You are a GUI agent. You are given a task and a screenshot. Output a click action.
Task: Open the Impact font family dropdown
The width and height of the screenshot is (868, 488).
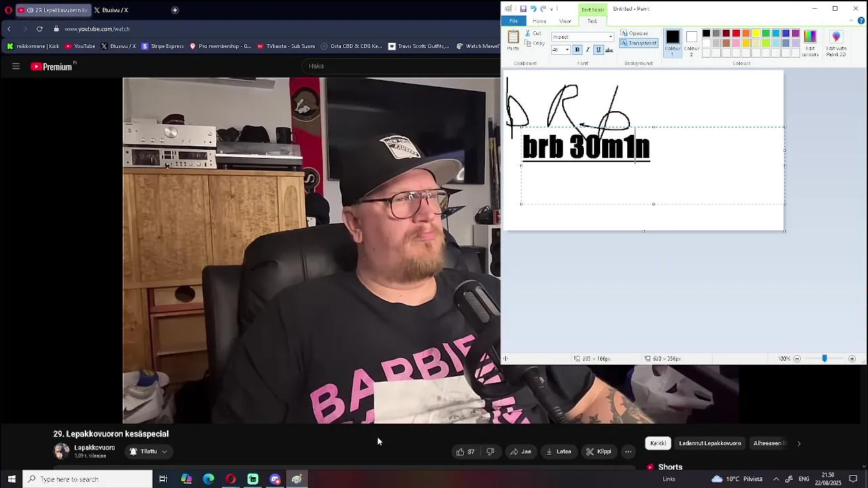(x=610, y=37)
